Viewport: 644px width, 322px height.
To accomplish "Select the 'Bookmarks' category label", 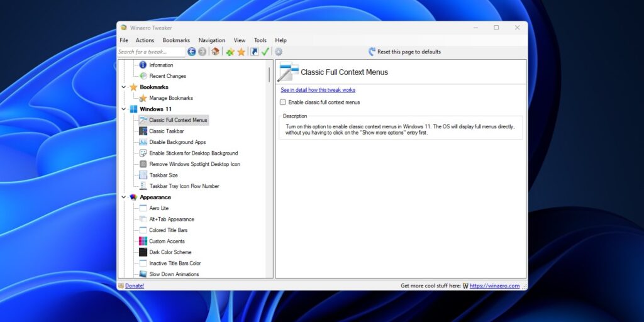I will (x=154, y=87).
